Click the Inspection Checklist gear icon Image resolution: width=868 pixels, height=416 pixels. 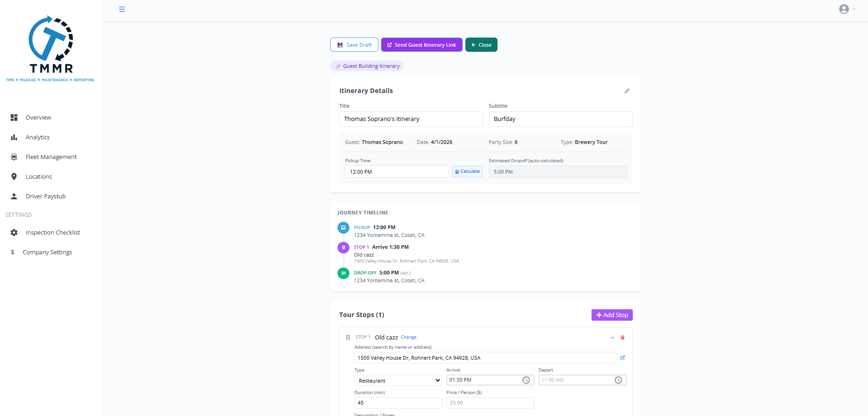coord(14,233)
